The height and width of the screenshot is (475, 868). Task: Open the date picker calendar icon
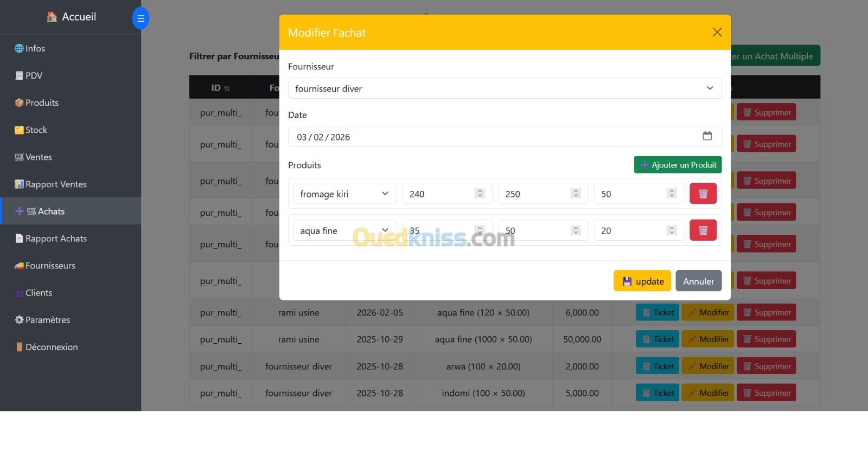(x=707, y=136)
